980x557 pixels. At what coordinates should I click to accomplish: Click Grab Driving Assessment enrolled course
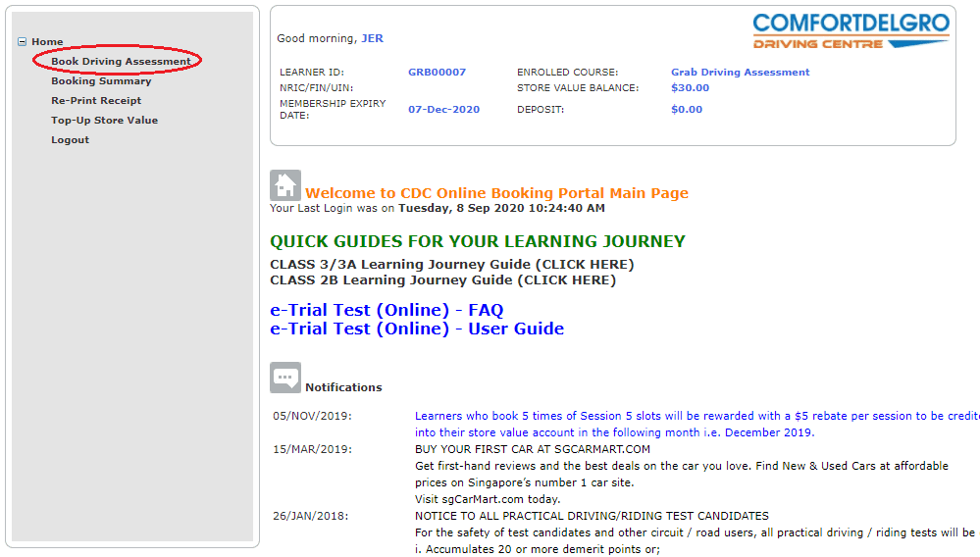(x=740, y=73)
